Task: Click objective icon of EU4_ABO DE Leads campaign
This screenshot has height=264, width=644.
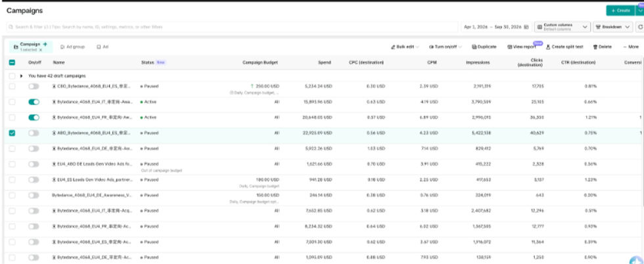Action: click(54, 164)
